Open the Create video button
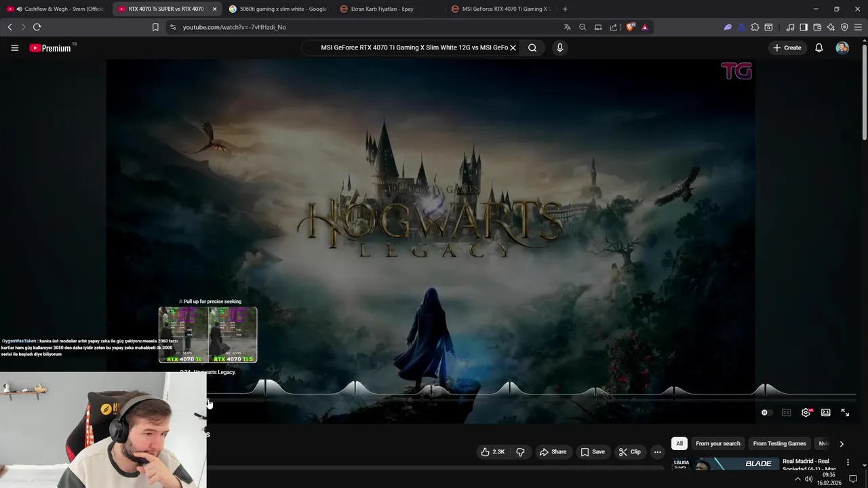Viewport: 868px width, 488px height. [787, 47]
